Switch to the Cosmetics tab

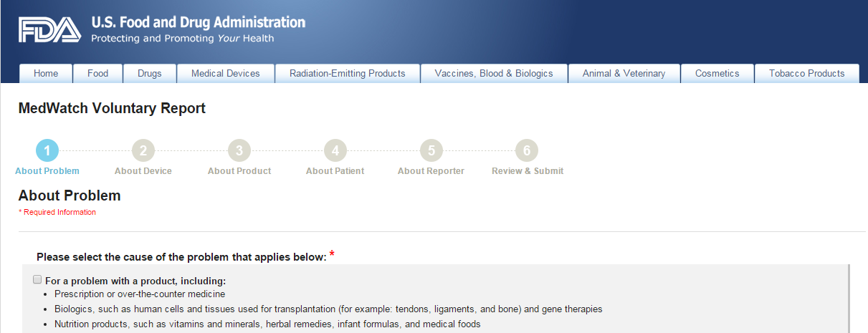pos(717,73)
